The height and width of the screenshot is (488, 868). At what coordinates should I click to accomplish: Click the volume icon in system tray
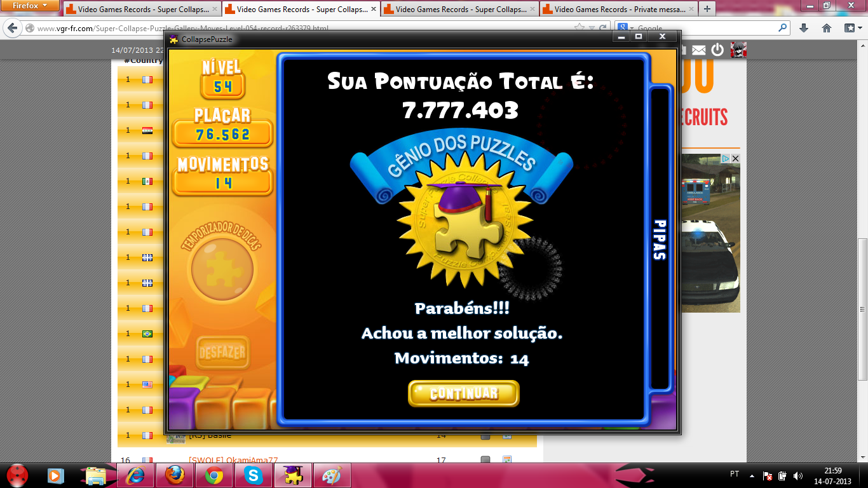tap(797, 476)
